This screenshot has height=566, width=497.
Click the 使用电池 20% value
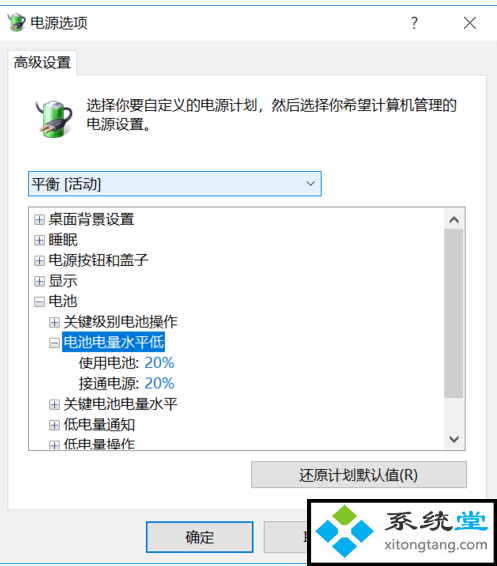click(x=160, y=363)
